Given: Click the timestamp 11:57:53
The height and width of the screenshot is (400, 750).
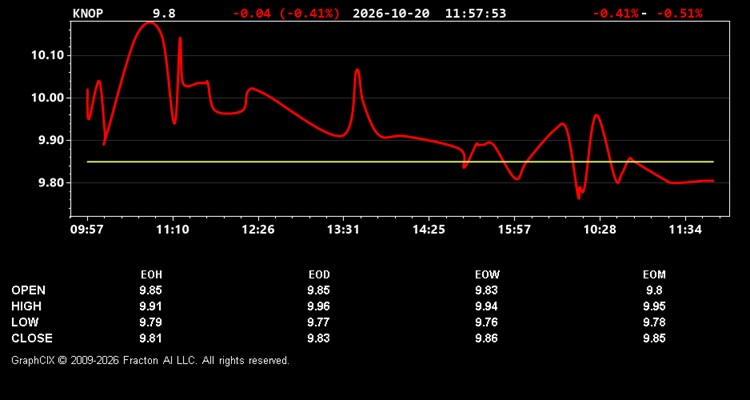Looking at the screenshot, I should click(x=475, y=13).
